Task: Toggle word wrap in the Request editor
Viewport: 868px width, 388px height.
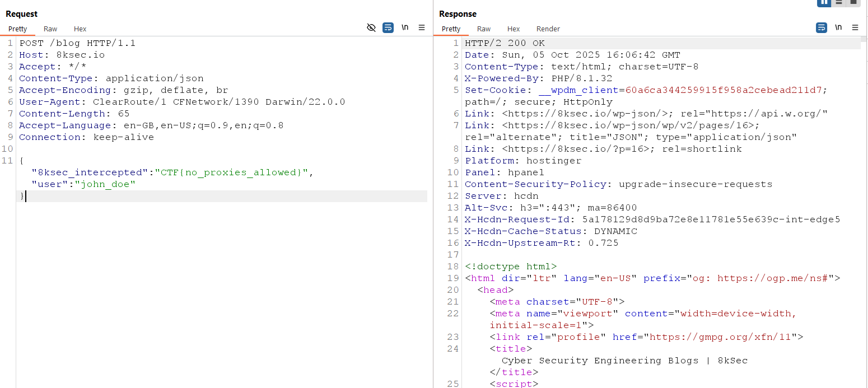Action: tap(388, 27)
